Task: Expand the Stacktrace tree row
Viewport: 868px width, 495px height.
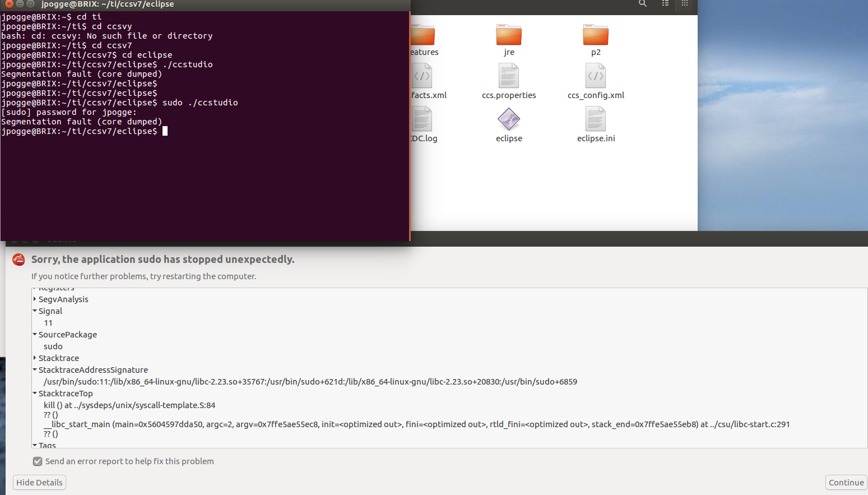Action: click(35, 358)
